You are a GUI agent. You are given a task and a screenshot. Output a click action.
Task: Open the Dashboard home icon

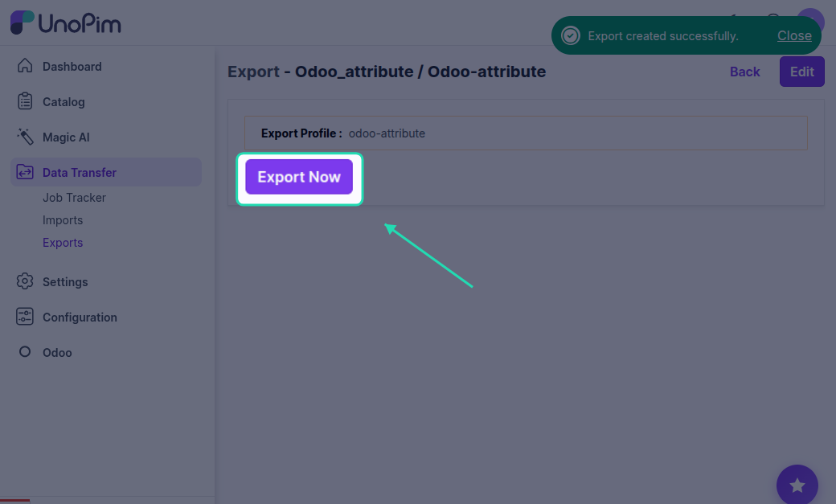pos(25,66)
